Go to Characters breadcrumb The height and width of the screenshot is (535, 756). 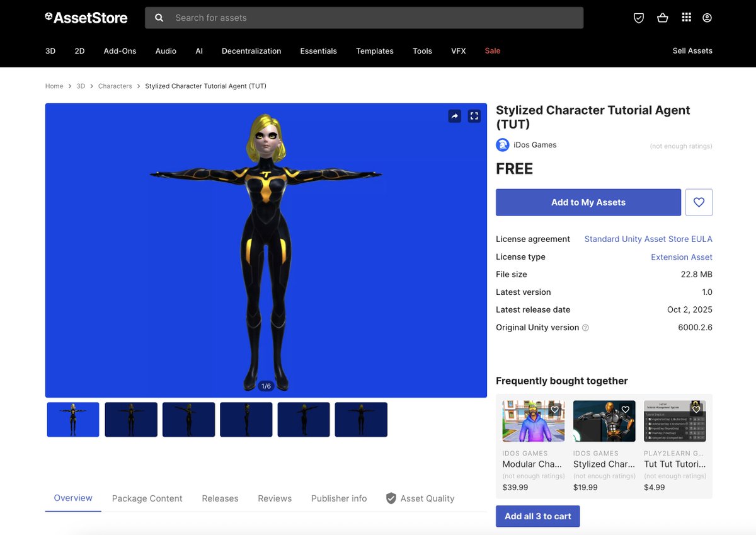115,86
